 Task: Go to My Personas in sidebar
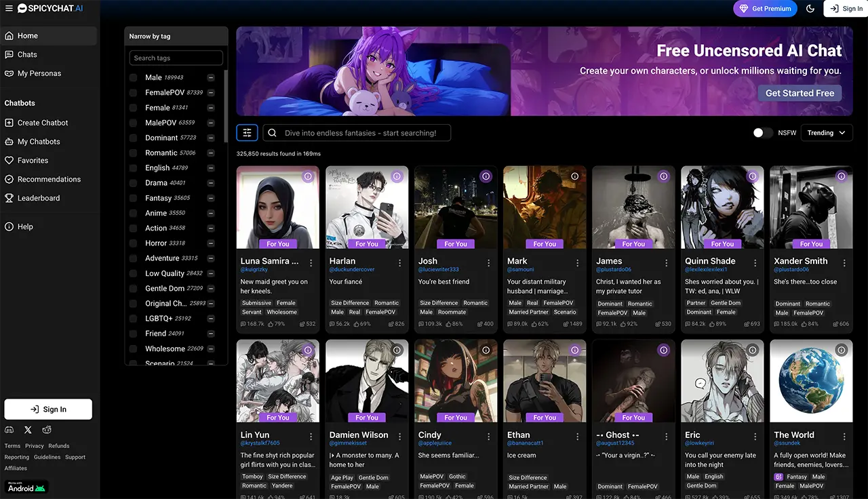click(x=39, y=73)
